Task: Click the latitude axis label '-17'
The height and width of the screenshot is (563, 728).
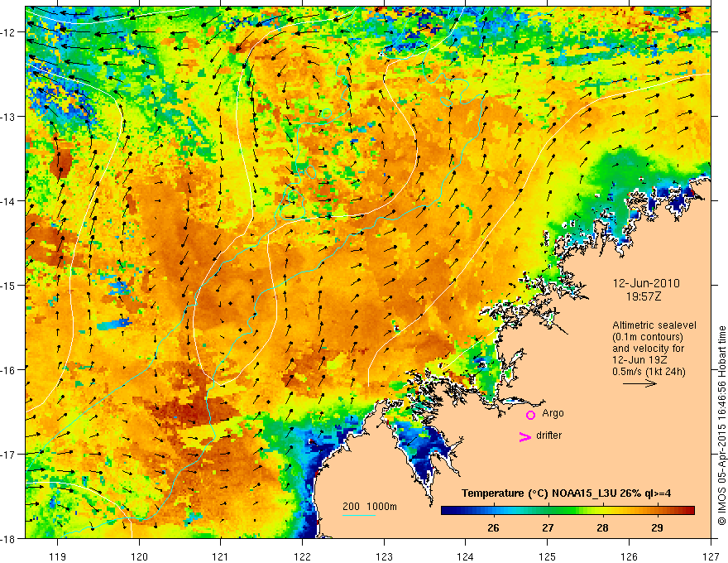Action: pos(10,455)
